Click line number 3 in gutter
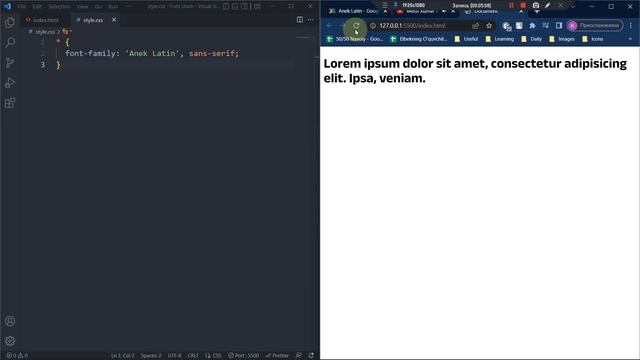640x360 pixels. pos(42,64)
